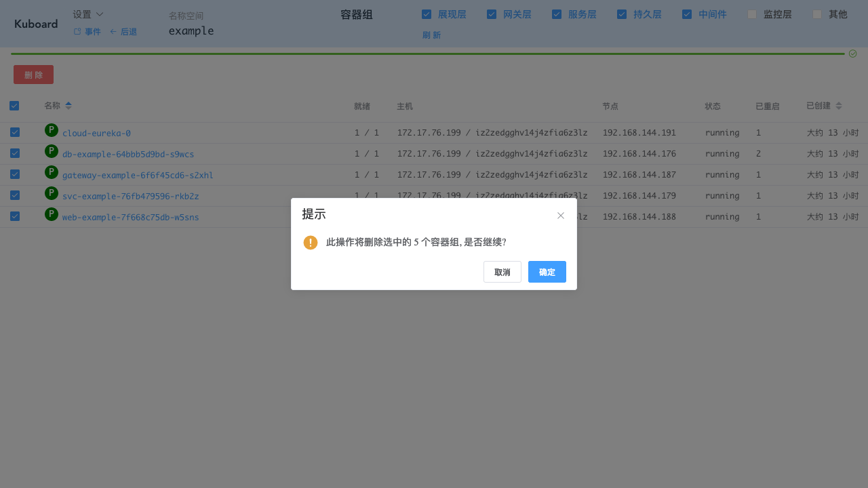The image size is (868, 488).
Task: Open the 事件 events link
Action: point(87,32)
